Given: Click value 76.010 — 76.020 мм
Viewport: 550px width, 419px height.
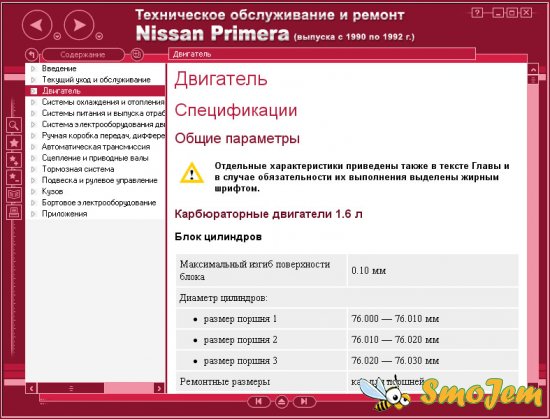Looking at the screenshot, I should (x=395, y=340).
